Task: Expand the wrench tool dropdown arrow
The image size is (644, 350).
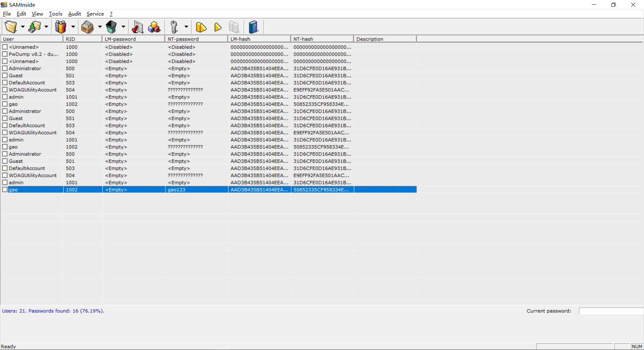Action: pos(186,27)
